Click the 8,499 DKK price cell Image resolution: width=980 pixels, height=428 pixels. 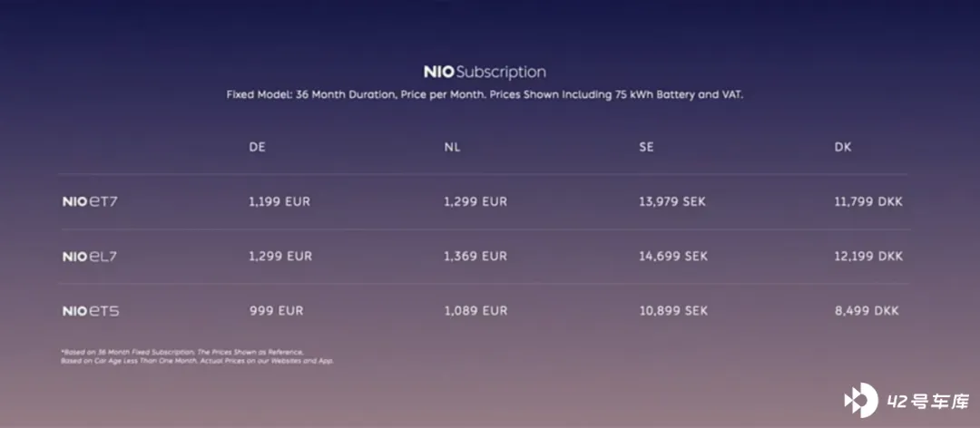click(867, 310)
